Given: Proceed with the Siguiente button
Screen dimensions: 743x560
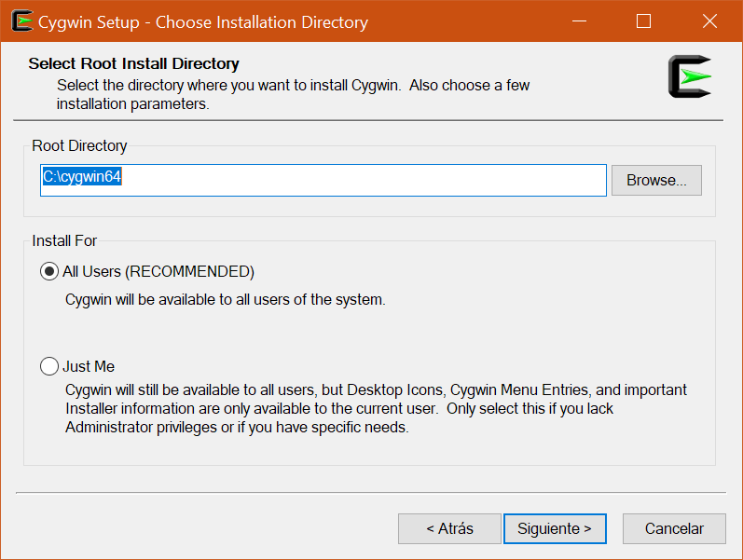Looking at the screenshot, I should (x=555, y=528).
